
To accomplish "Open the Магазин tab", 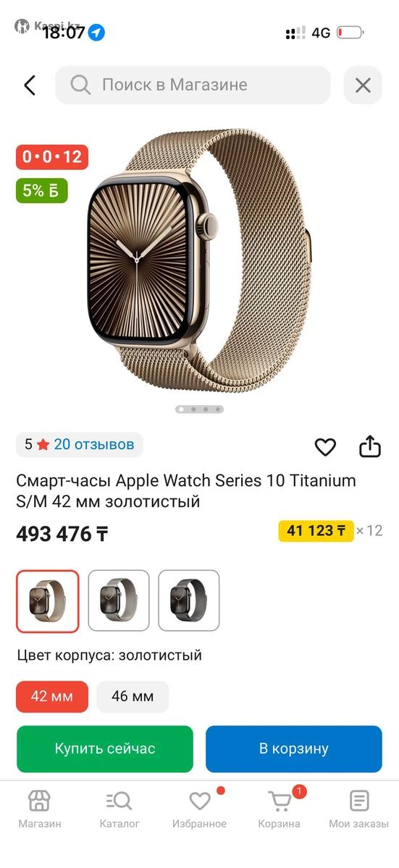I will pos(40,809).
